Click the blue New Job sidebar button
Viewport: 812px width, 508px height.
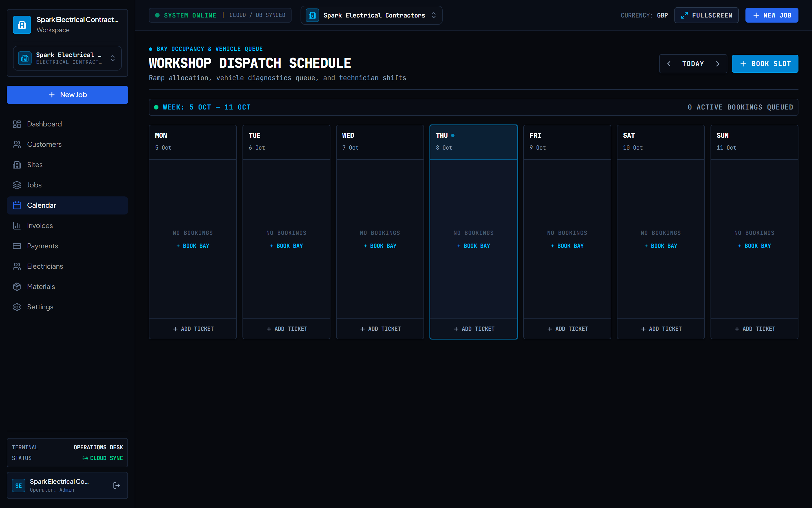click(67, 95)
